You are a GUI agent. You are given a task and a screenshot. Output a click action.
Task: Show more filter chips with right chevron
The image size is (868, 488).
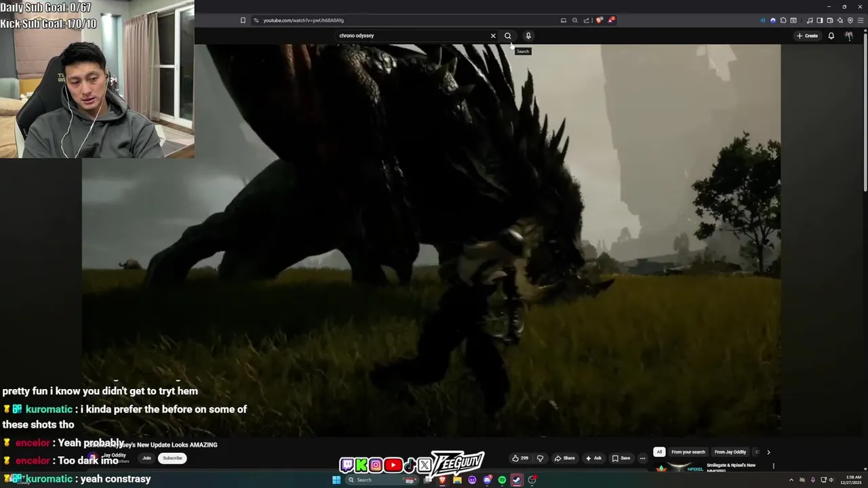[768, 452]
